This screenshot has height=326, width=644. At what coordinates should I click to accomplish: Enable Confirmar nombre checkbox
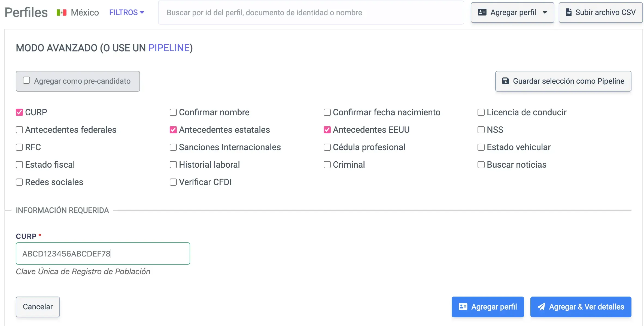click(173, 112)
